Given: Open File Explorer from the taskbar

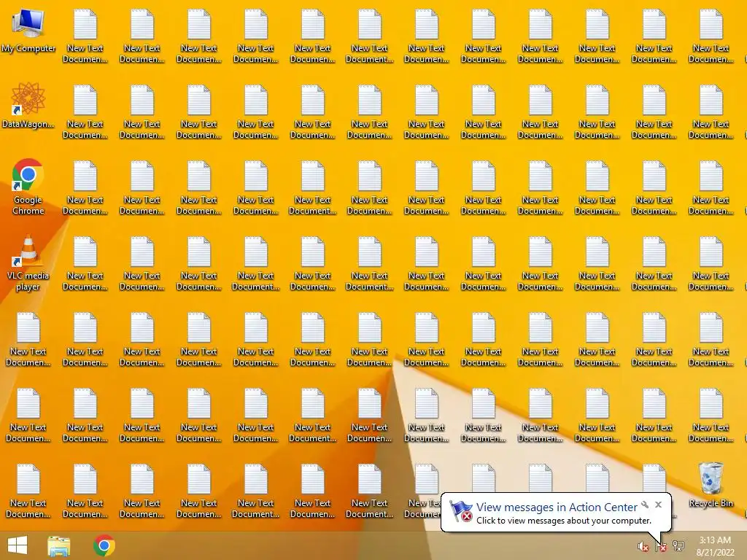Looking at the screenshot, I should point(59,545).
